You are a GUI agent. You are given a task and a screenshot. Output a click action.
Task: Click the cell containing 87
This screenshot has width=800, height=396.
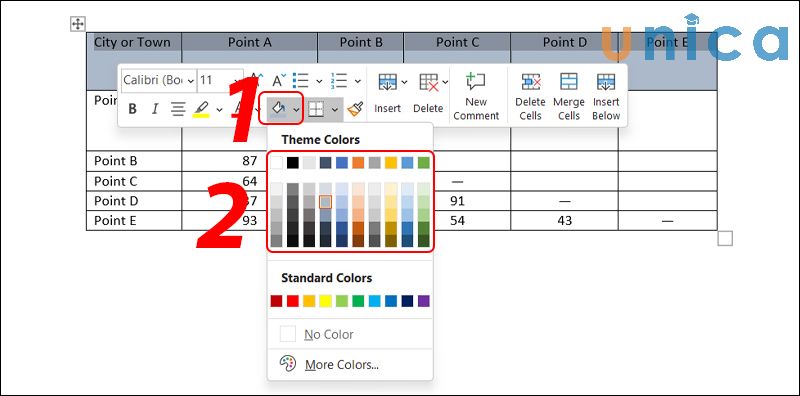(249, 161)
